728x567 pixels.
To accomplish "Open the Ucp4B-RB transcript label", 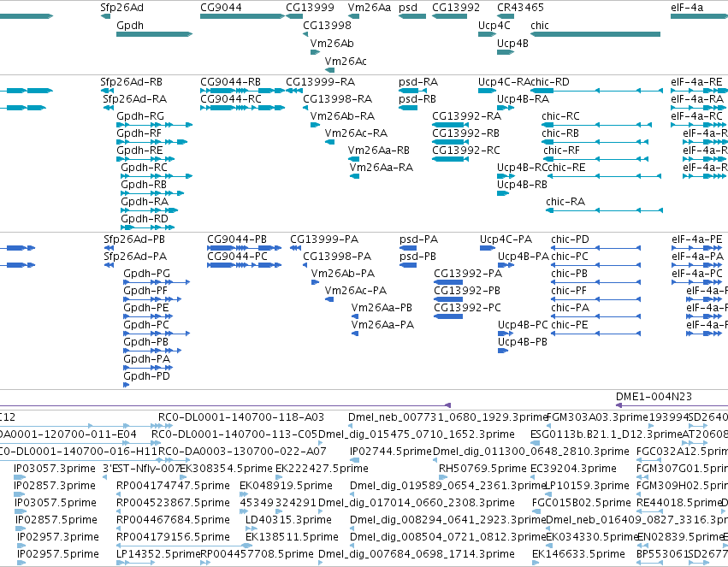I will coord(523,185).
